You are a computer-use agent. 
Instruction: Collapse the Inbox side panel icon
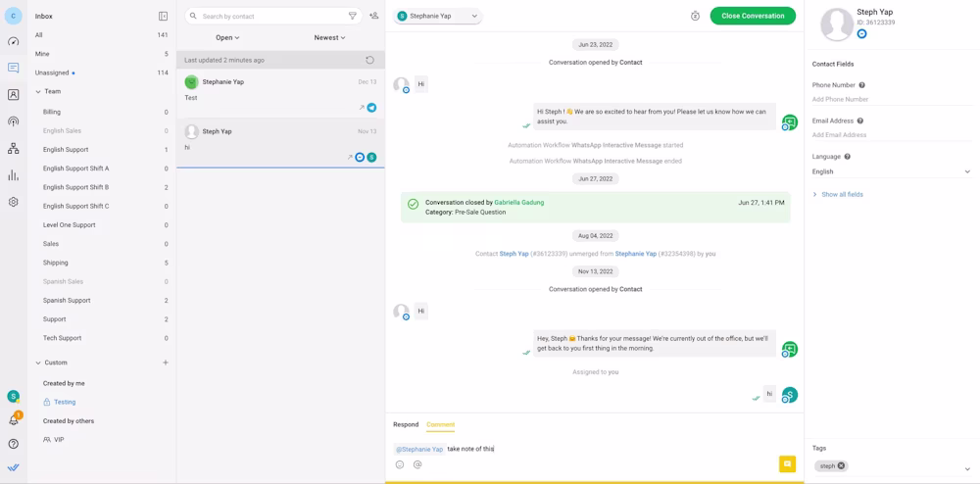click(x=163, y=17)
